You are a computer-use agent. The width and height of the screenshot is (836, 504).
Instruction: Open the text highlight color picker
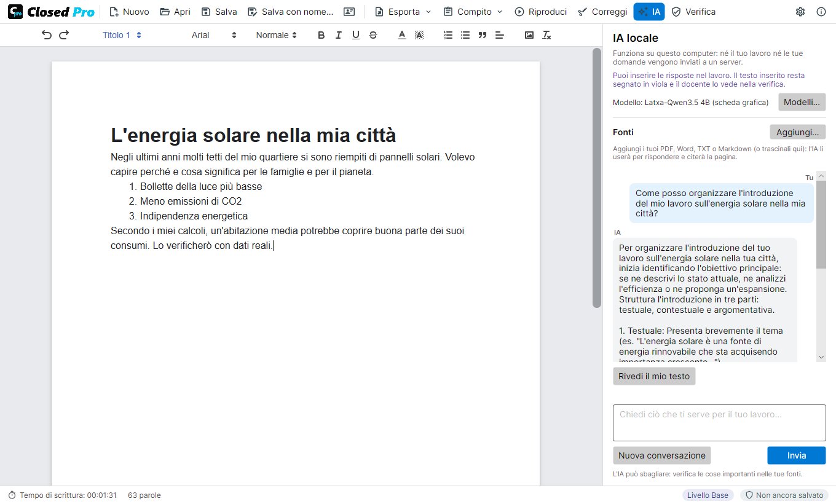click(419, 35)
